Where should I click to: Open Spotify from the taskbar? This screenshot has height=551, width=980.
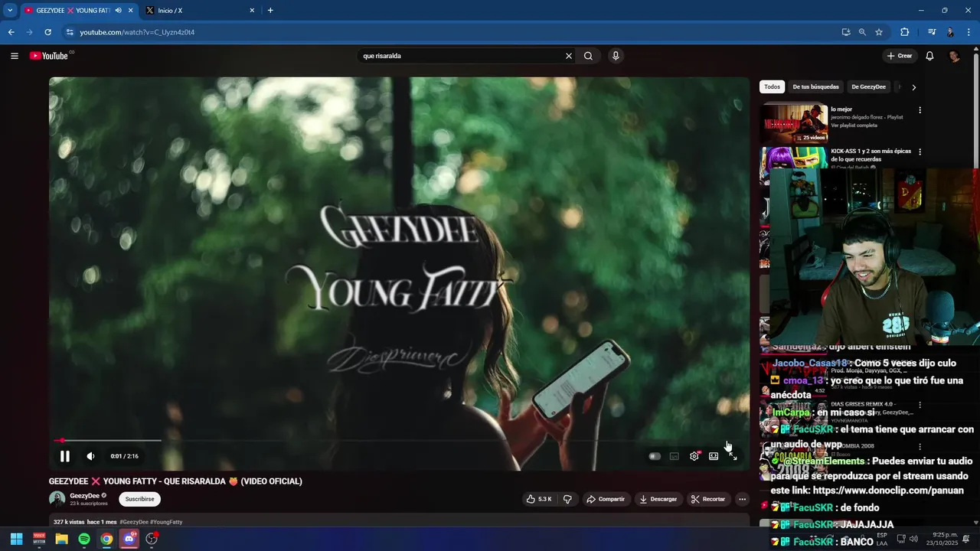click(x=84, y=539)
